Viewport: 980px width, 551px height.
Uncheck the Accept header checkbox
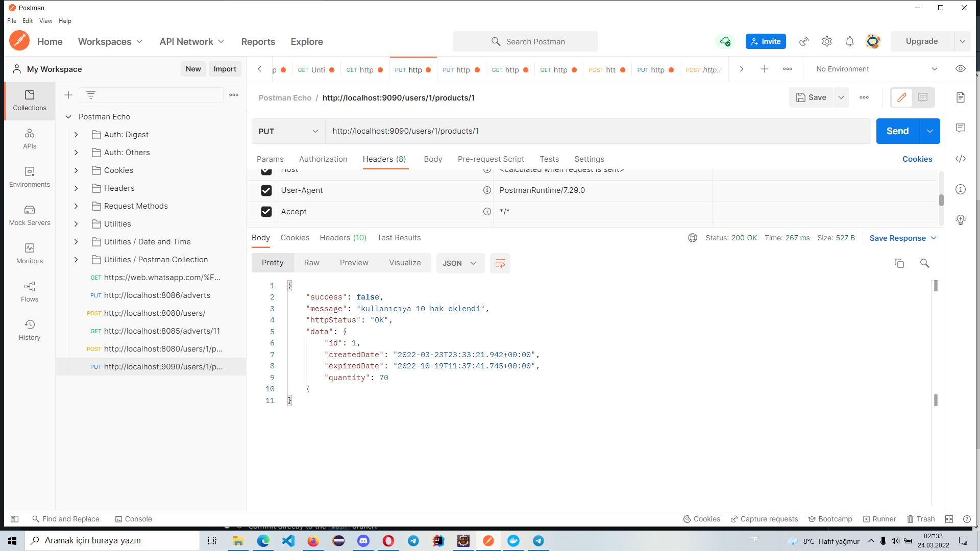tap(266, 211)
